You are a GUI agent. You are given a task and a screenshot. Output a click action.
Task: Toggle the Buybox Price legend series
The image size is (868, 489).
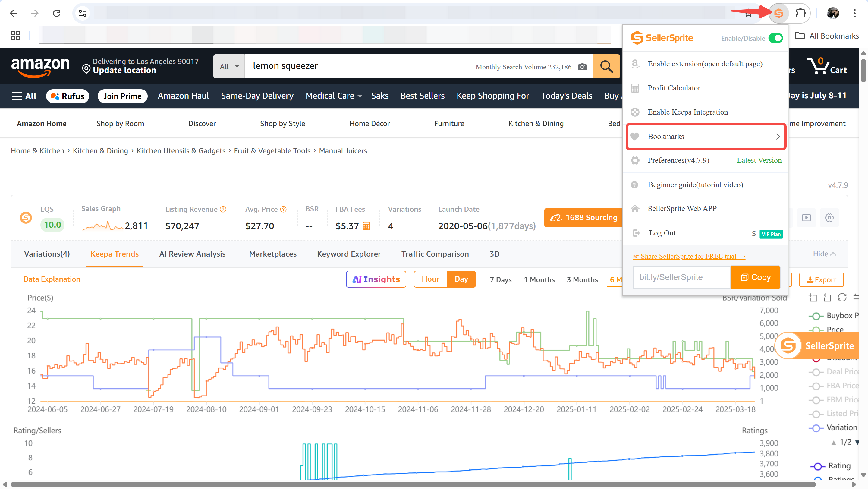834,316
